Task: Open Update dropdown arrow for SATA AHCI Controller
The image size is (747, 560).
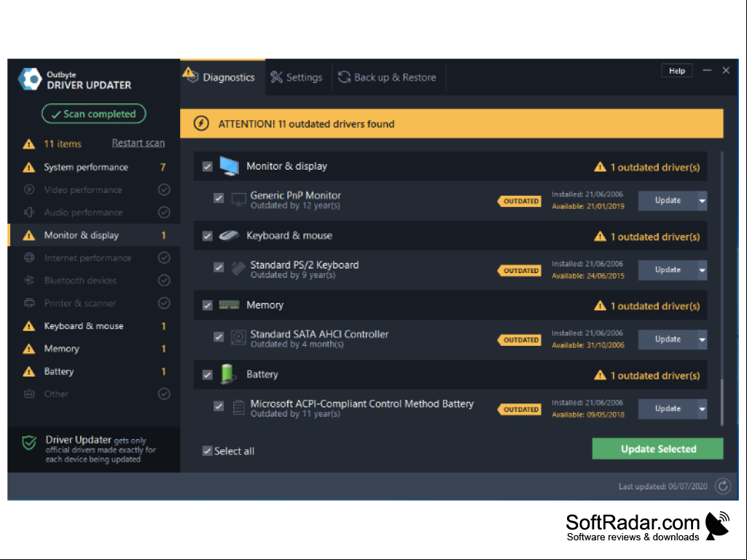Action: click(x=703, y=339)
